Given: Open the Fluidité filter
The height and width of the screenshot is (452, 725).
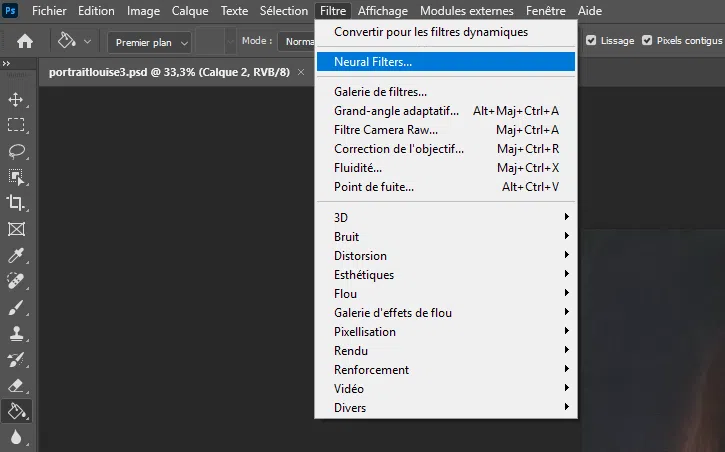Looking at the screenshot, I should [446, 167].
